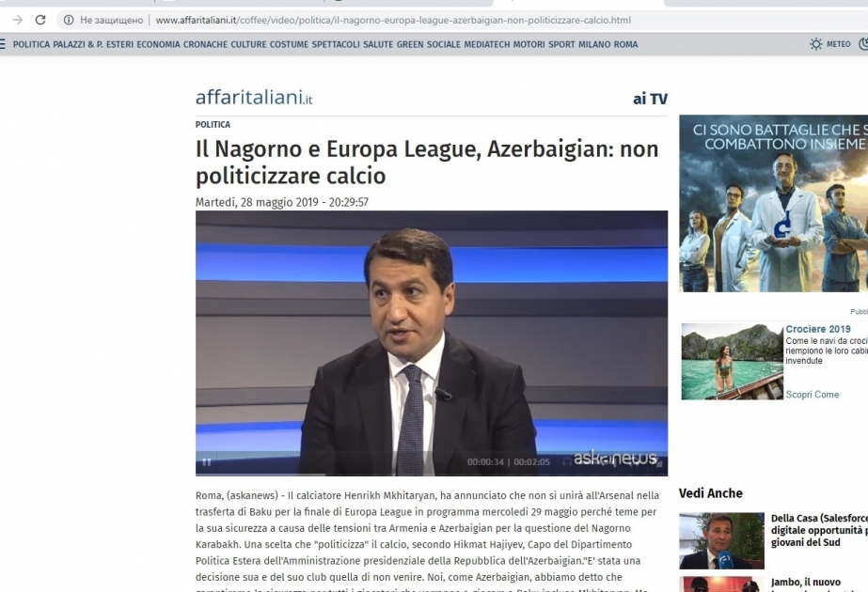Image resolution: width=868 pixels, height=592 pixels.
Task: Click the POLITICA category label above the headline
Action: coord(213,124)
